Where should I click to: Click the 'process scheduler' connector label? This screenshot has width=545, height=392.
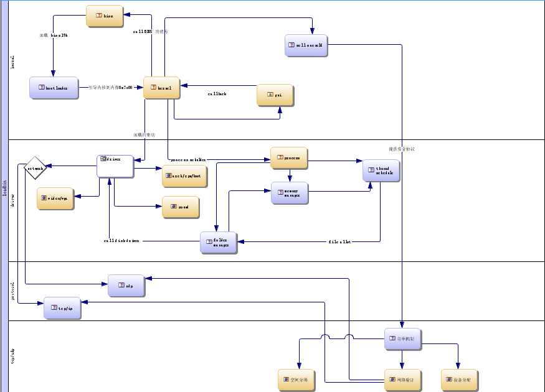tap(188, 160)
